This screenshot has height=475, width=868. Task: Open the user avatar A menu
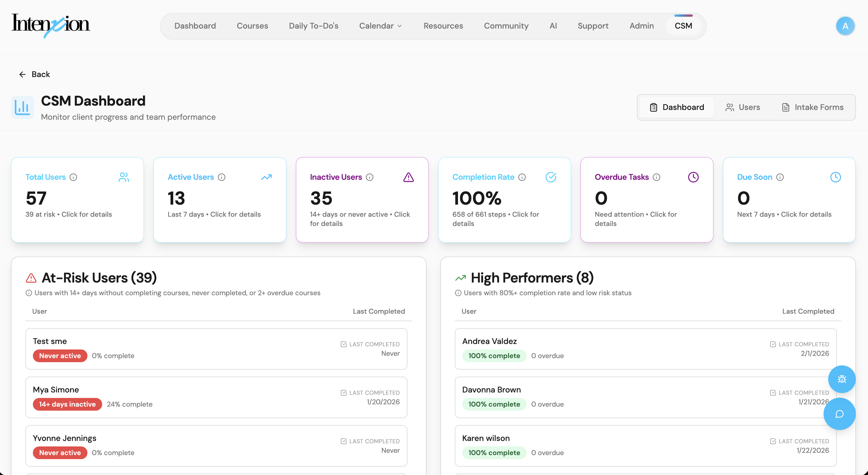[845, 26]
